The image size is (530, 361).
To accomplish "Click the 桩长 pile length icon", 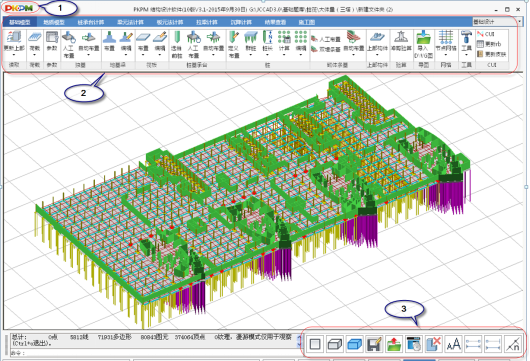I will [267, 37].
